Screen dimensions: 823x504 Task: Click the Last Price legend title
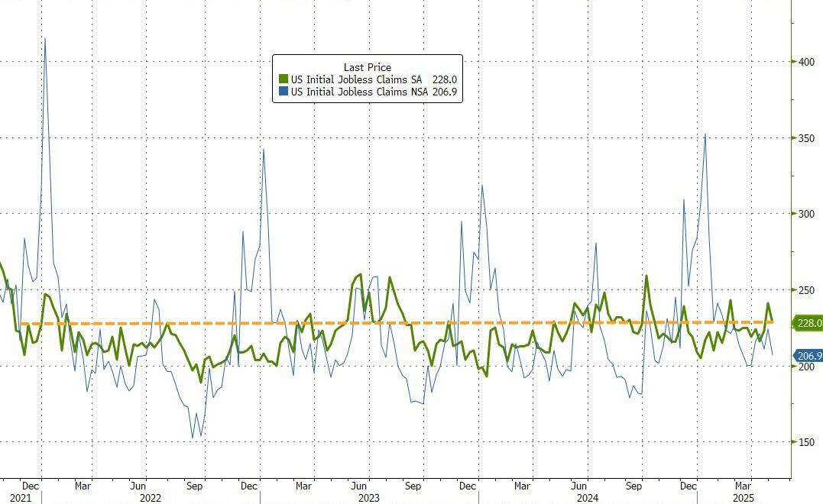point(367,67)
